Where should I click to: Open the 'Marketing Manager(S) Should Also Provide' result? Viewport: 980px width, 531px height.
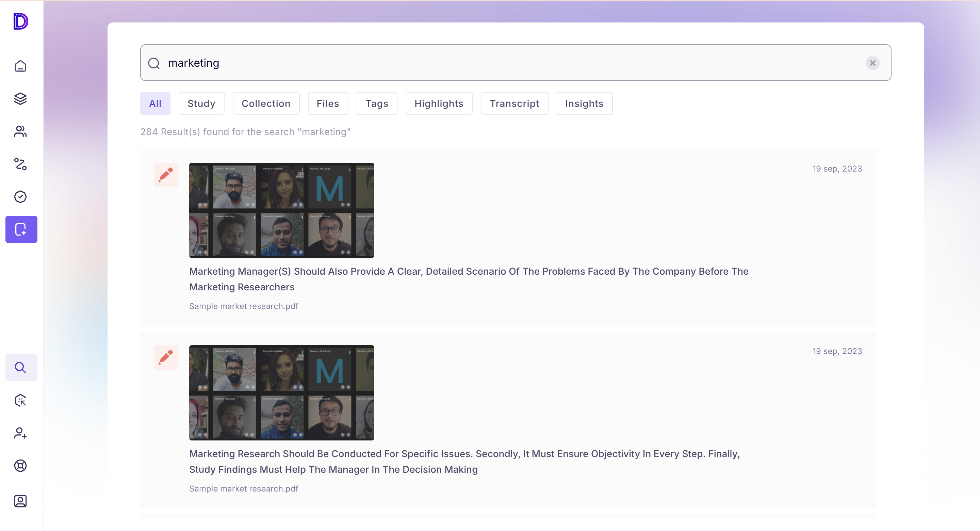pyautogui.click(x=469, y=279)
